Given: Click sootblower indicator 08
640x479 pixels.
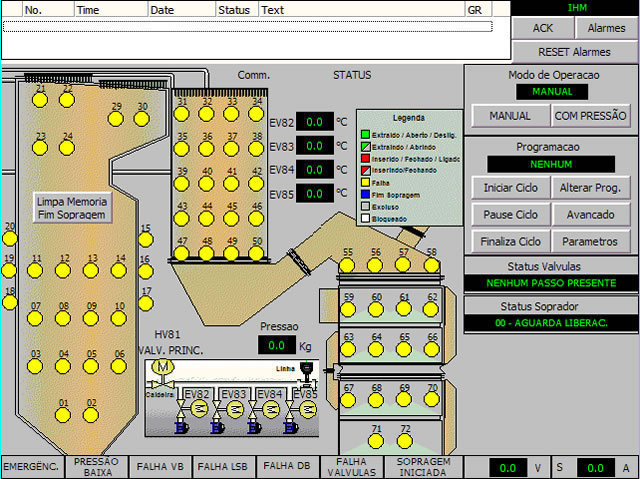Looking at the screenshot, I should pyautogui.click(x=63, y=318).
